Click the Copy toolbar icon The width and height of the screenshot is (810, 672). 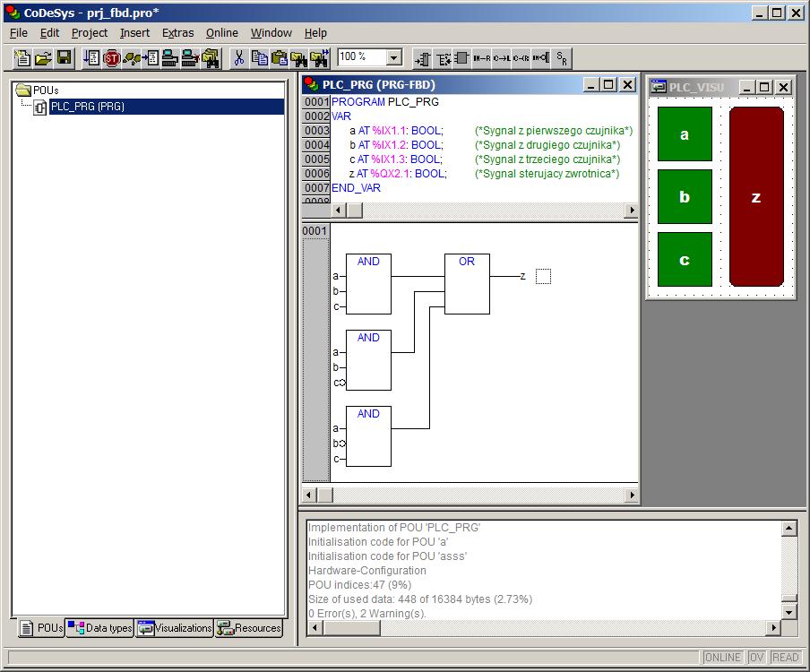coord(259,58)
